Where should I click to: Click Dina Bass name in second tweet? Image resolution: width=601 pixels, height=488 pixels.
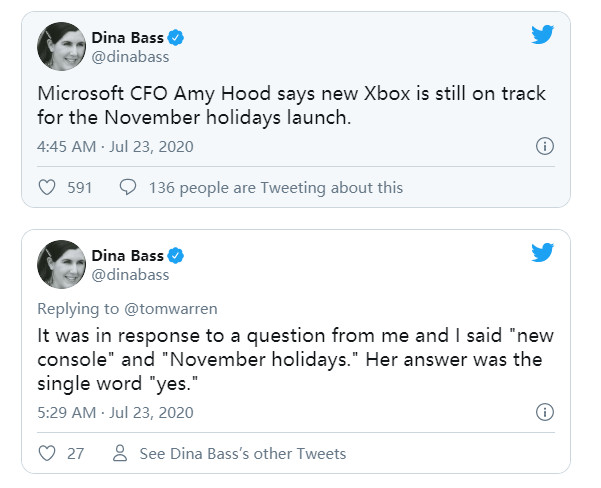click(x=128, y=256)
